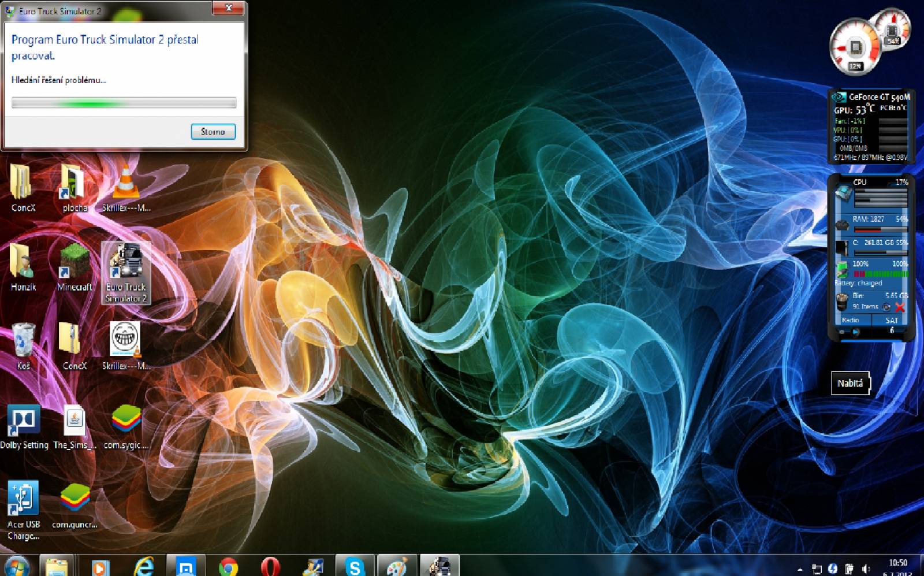Open the The_Sims Java file icon
Screen dimensions: 924x576
[x=74, y=426]
